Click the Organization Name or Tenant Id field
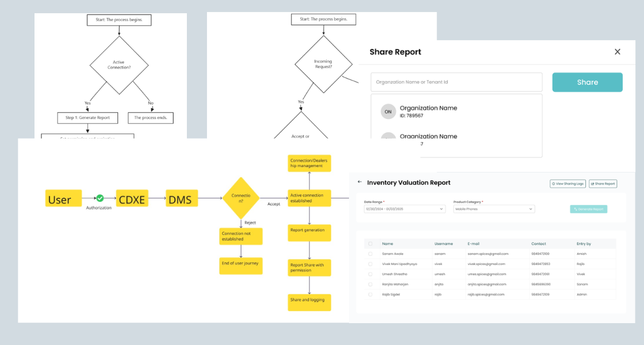 (456, 82)
